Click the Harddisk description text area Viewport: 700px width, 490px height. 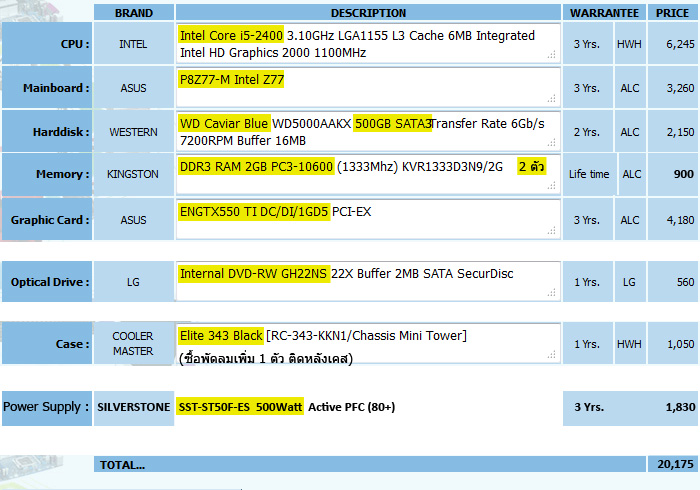pyautogui.click(x=368, y=132)
